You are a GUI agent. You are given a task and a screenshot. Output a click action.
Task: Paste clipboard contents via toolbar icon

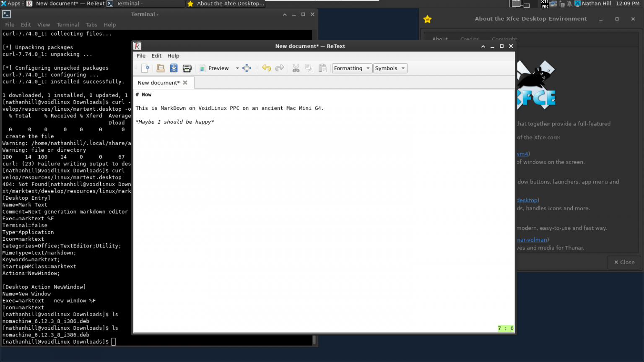(x=322, y=68)
